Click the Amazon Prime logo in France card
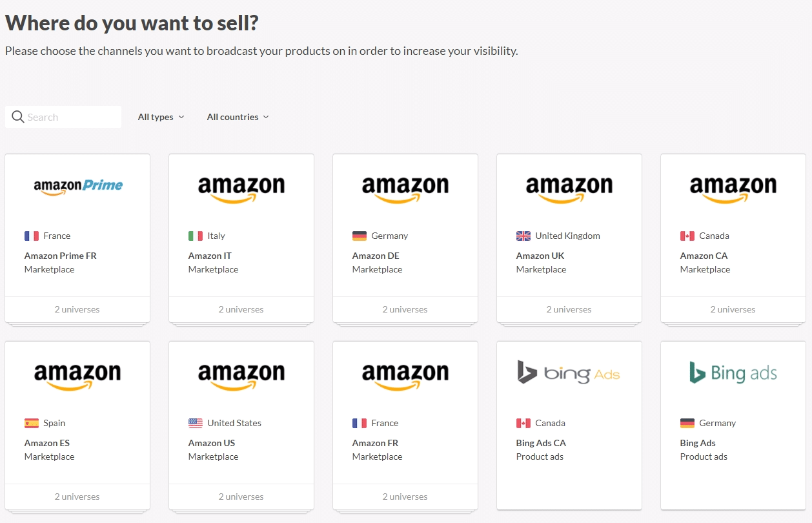 77,186
